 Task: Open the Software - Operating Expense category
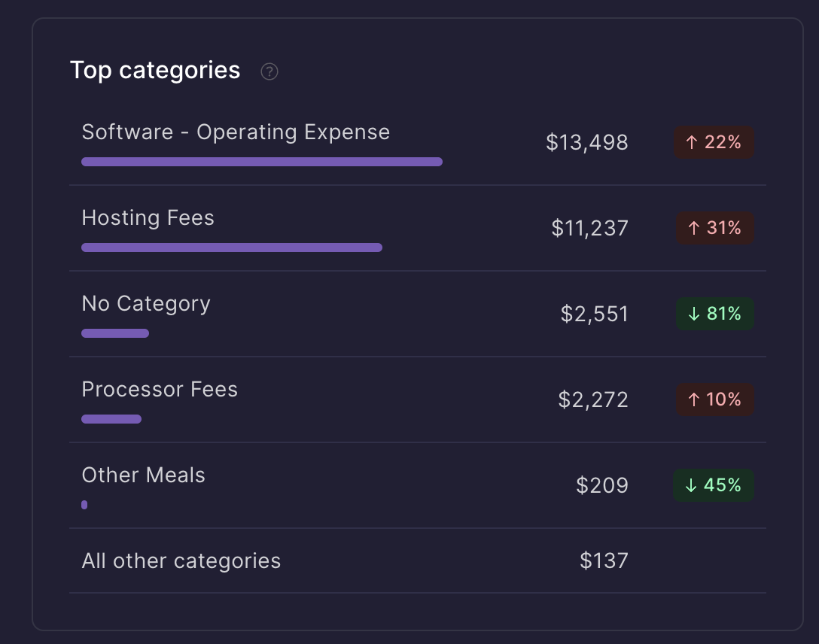(236, 132)
